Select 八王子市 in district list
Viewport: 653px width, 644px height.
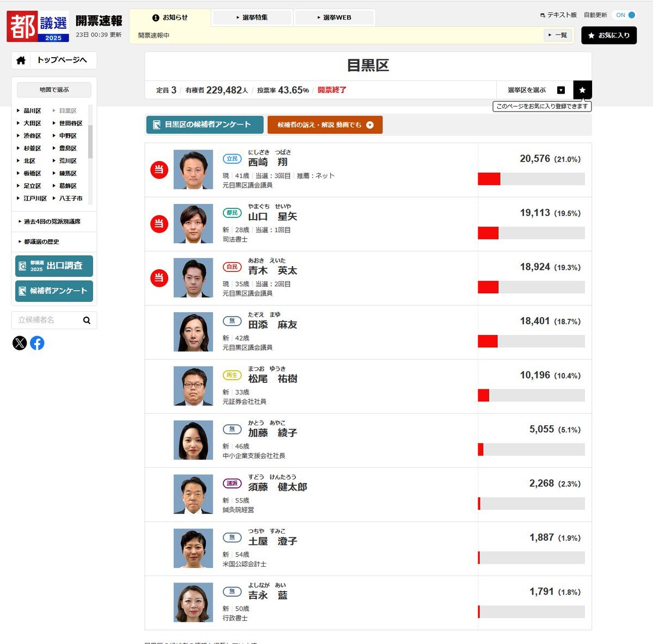coord(71,198)
